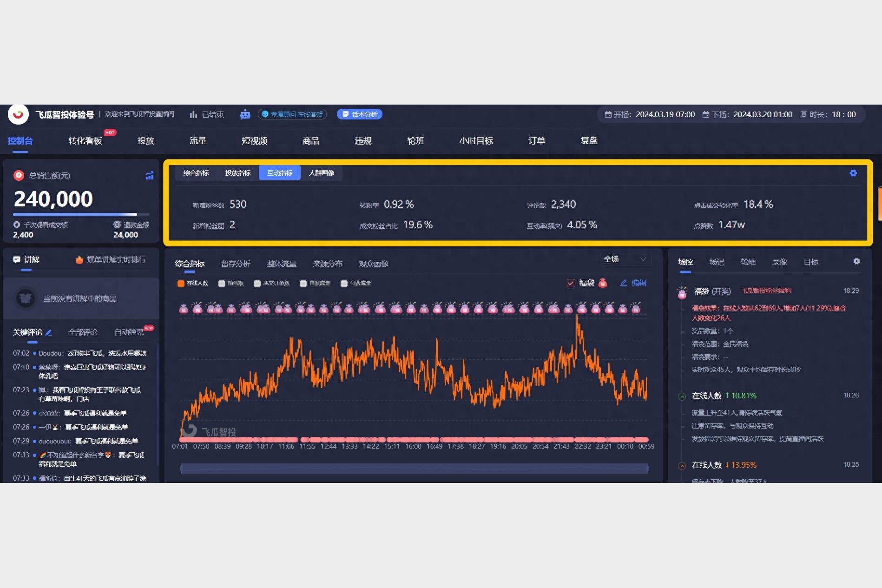The width and height of the screenshot is (882, 588).
Task: Open 专属顾问 在线答疑 chat
Action: pyautogui.click(x=292, y=114)
